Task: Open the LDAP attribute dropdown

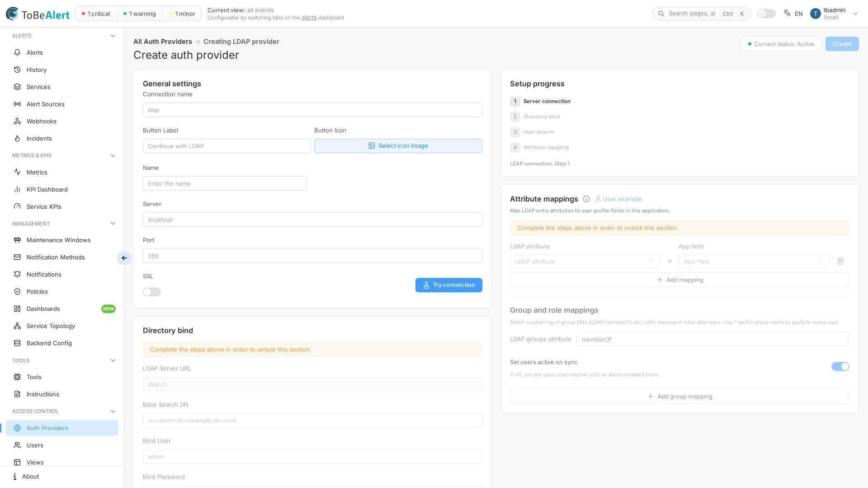Action: pyautogui.click(x=585, y=261)
